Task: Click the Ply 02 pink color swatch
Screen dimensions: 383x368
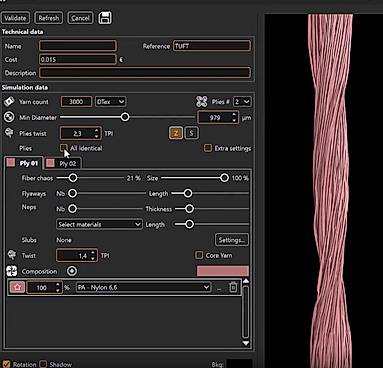Action: click(x=50, y=163)
